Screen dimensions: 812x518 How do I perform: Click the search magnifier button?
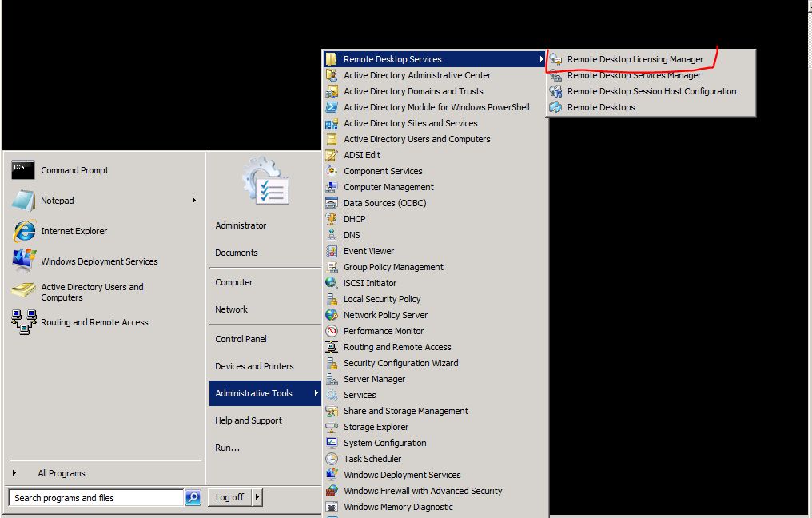(193, 498)
